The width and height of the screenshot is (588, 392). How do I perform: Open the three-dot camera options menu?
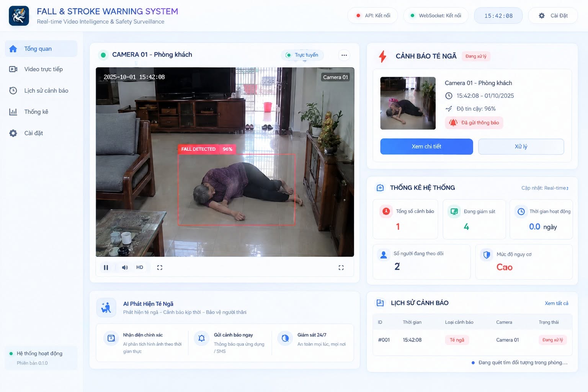click(344, 55)
